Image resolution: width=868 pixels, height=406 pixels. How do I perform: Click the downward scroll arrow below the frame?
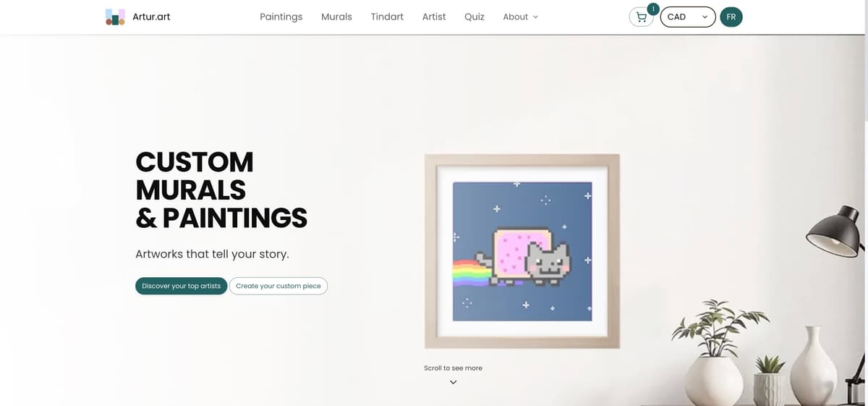click(x=453, y=382)
